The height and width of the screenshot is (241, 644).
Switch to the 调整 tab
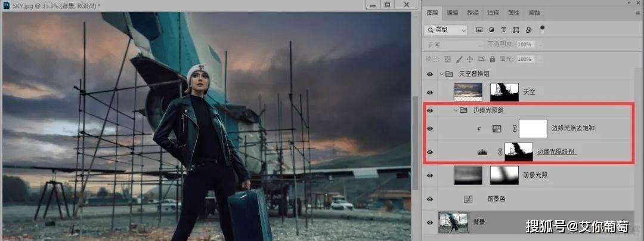(534, 13)
